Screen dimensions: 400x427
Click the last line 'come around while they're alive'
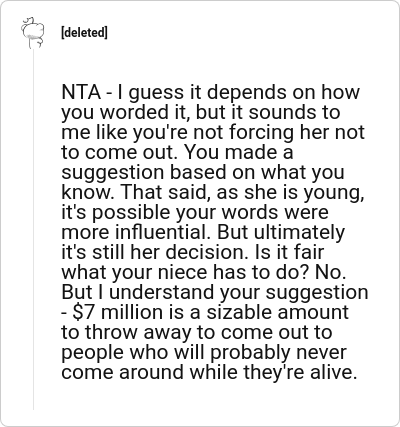pyautogui.click(x=209, y=372)
